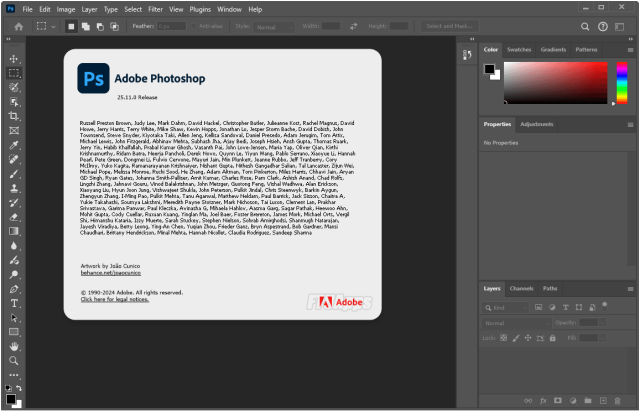Select the Rectangular Marquee tool

[x=14, y=73]
